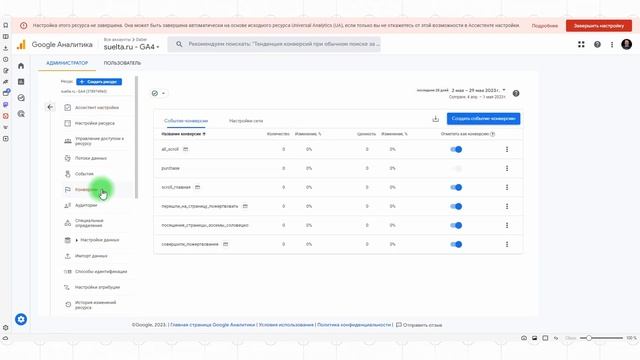The height and width of the screenshot is (360, 640).
Task: Open the Reports bar-chart icon in left rail
Action: [x=21, y=82]
